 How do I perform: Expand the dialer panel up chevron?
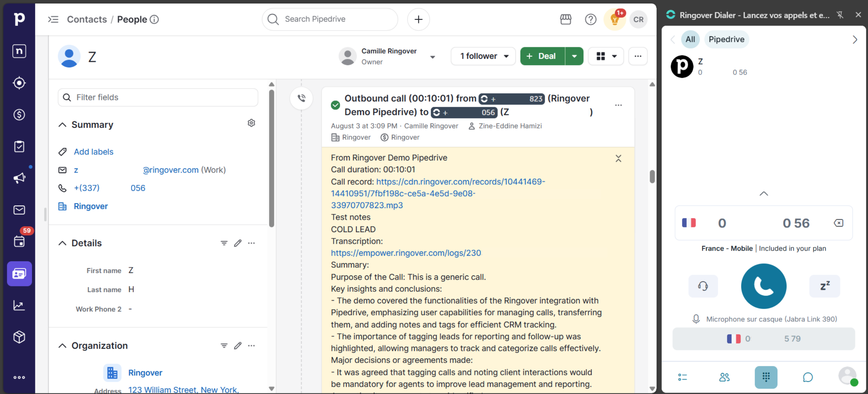(x=763, y=193)
